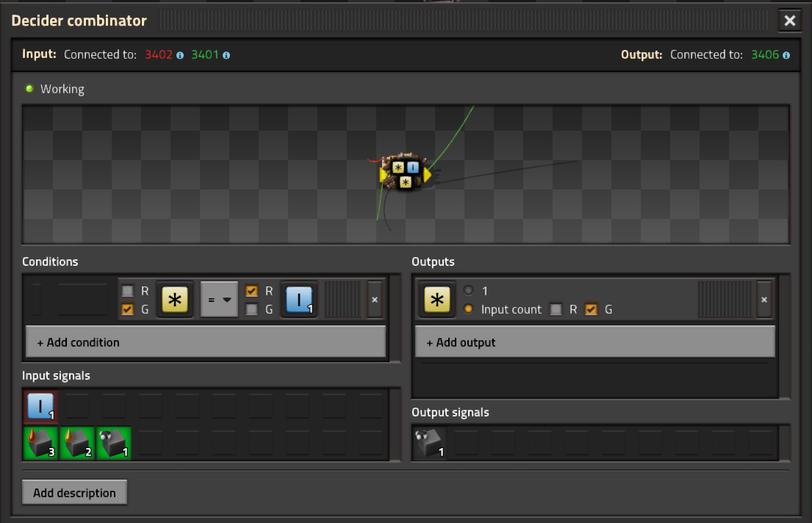Screen dimensions: 812x523
Task: Click the item with count 3 under Input signals
Action: [40, 443]
